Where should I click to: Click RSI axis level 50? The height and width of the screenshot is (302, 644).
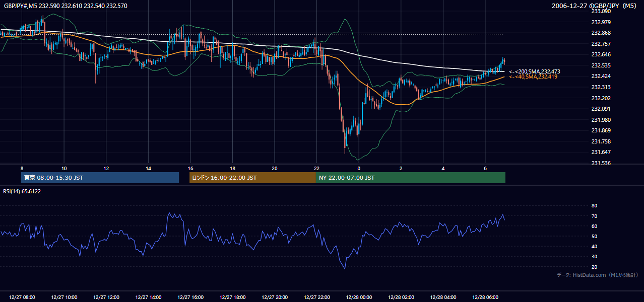tap(594, 237)
